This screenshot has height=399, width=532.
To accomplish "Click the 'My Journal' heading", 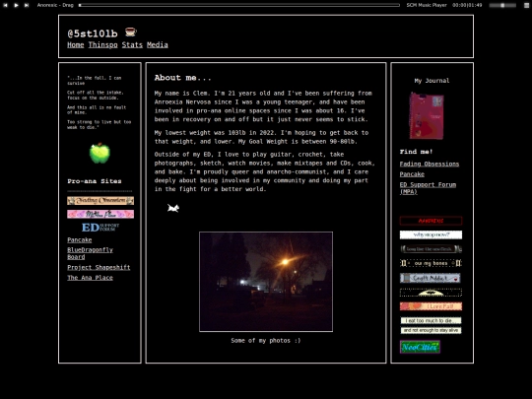I will click(x=432, y=81).
